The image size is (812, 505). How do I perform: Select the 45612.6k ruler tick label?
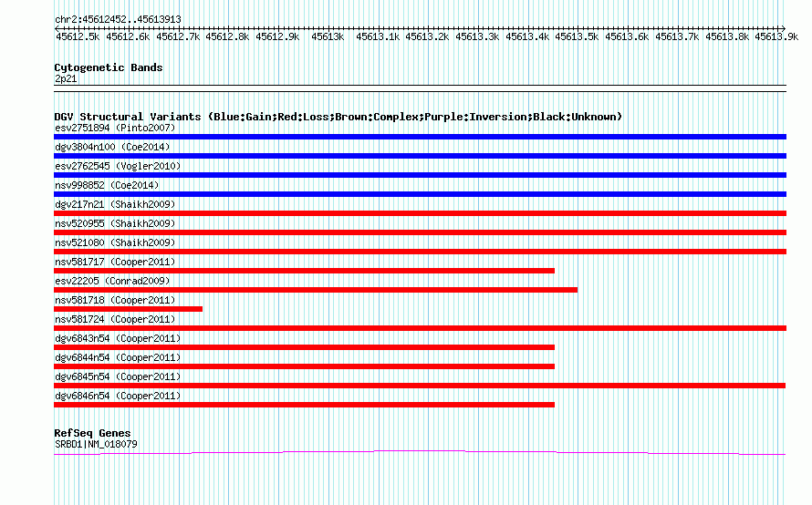click(128, 36)
